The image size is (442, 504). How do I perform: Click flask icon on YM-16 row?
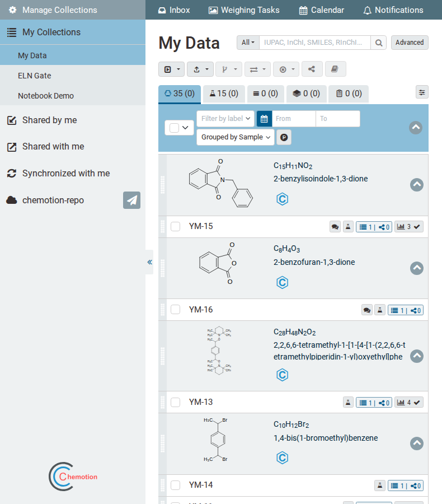380,310
